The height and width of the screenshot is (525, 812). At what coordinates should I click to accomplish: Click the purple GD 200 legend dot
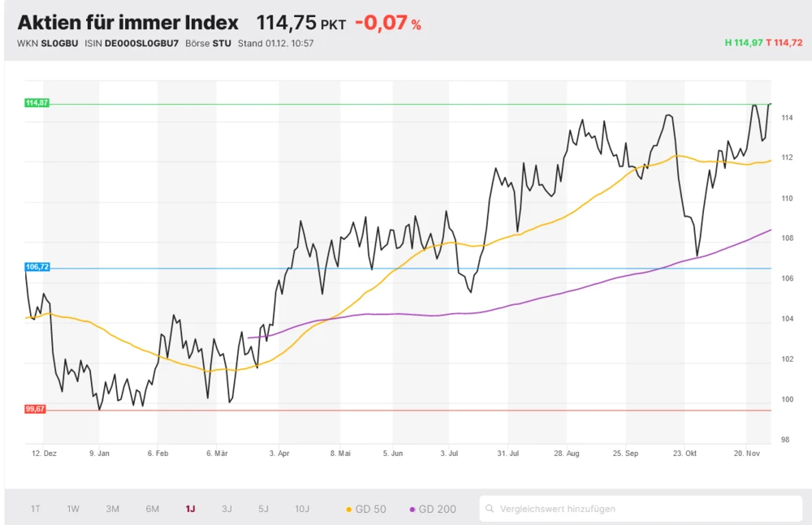[x=411, y=508]
